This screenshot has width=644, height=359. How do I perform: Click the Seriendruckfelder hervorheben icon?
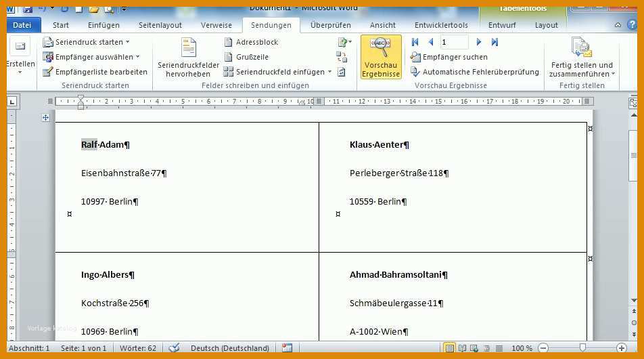[189, 47]
